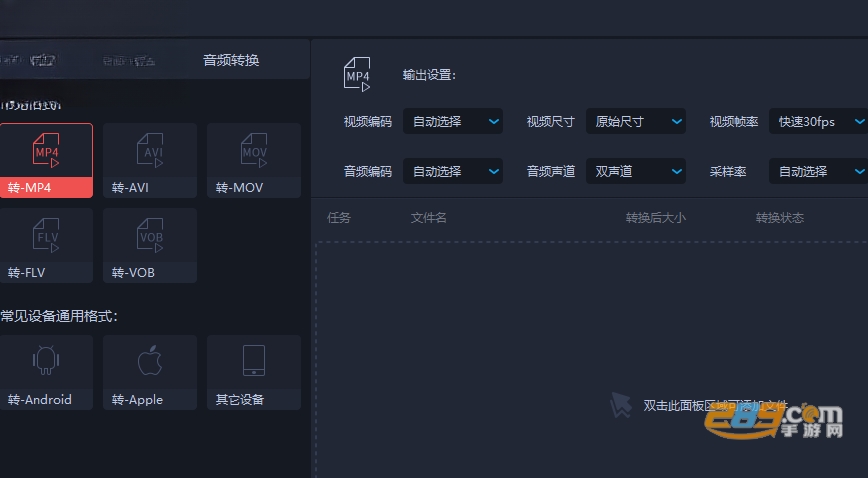This screenshot has height=478, width=868.
Task: Choose the AVI format icon
Action: [x=150, y=150]
